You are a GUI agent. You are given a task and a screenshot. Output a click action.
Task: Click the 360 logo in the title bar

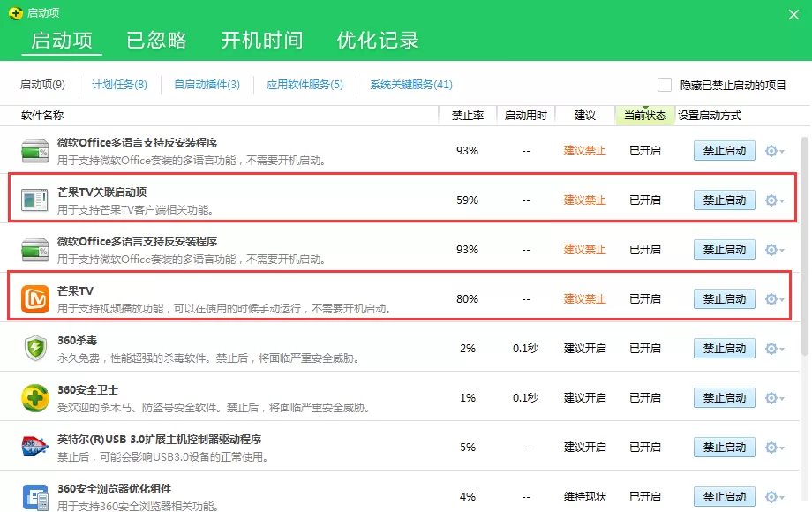[x=16, y=13]
